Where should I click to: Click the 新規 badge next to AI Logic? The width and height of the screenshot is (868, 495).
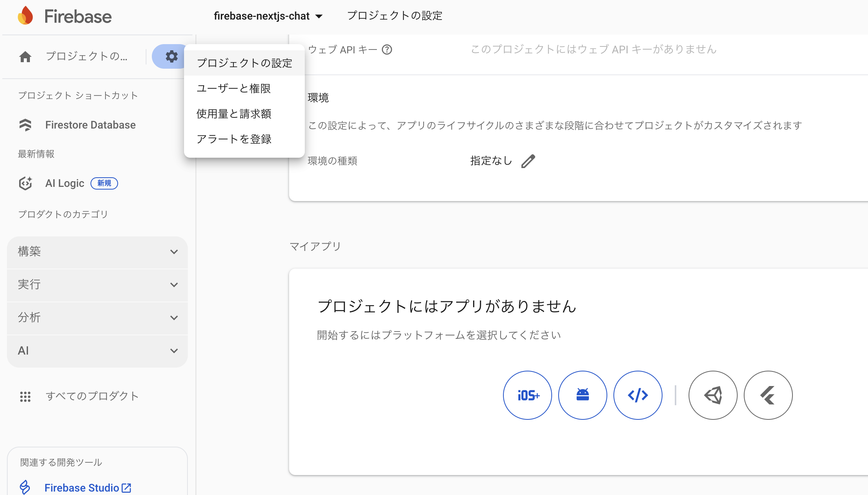click(x=104, y=183)
